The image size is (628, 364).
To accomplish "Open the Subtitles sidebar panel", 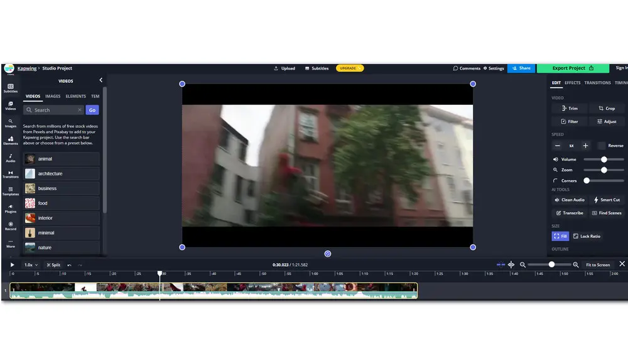I will pyautogui.click(x=11, y=88).
